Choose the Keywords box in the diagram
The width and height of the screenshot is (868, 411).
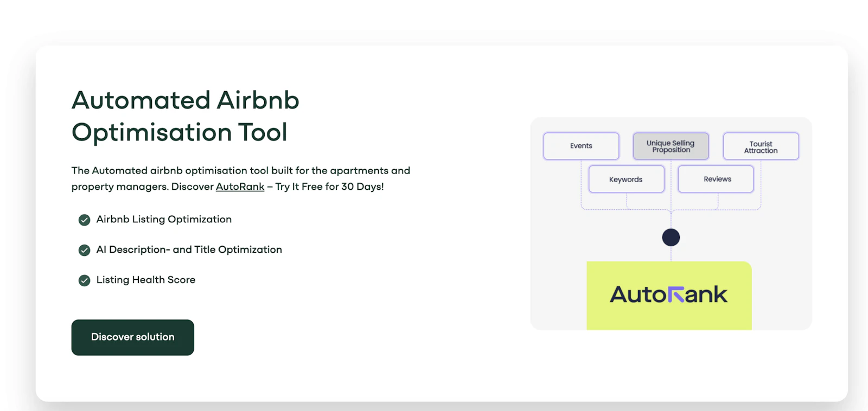click(x=626, y=179)
